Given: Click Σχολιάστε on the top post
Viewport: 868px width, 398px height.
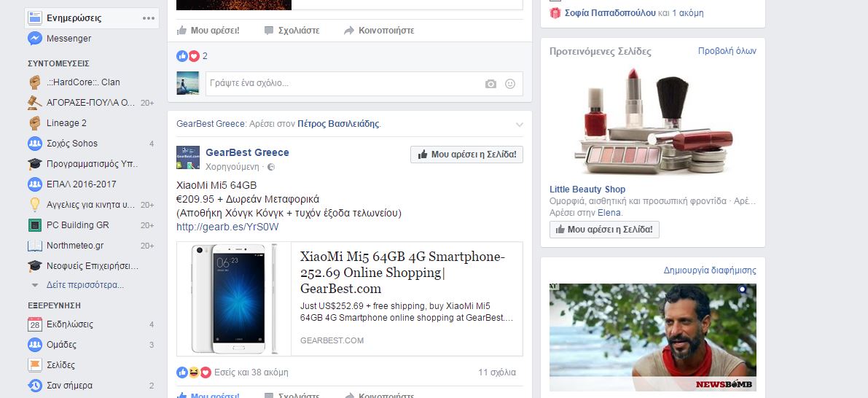Looking at the screenshot, I should [292, 31].
